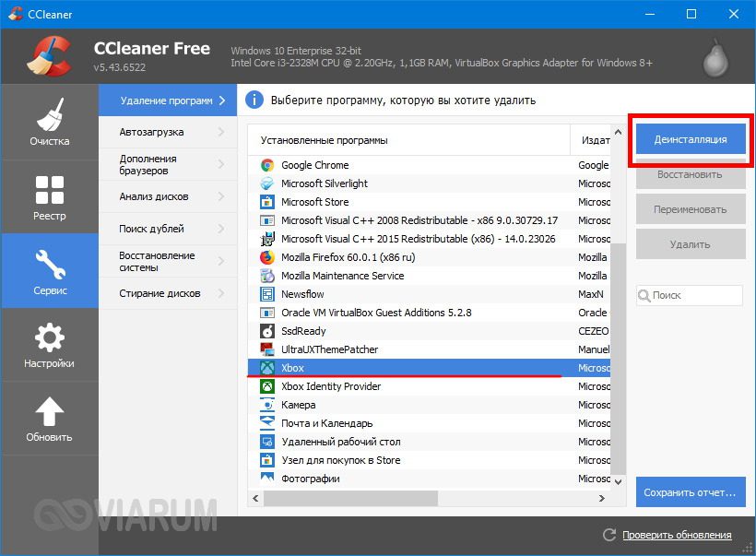This screenshot has height=556, width=756.
Task: Focus the Поиск search field
Action: coord(690,295)
